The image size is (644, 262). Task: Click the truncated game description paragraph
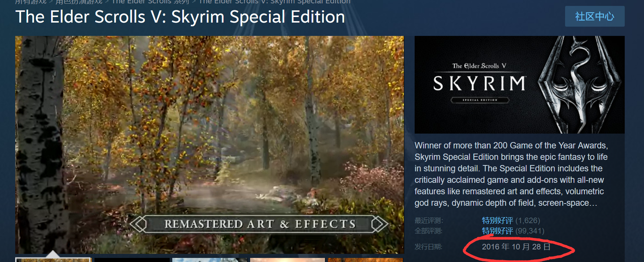511,174
